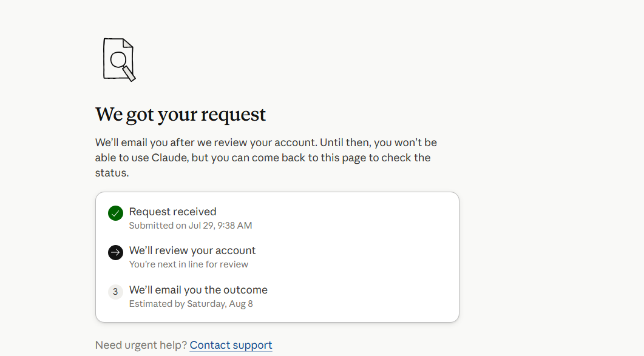The height and width of the screenshot is (356, 644).
Task: Select "We'll email you the outcome" step
Action: (198, 290)
